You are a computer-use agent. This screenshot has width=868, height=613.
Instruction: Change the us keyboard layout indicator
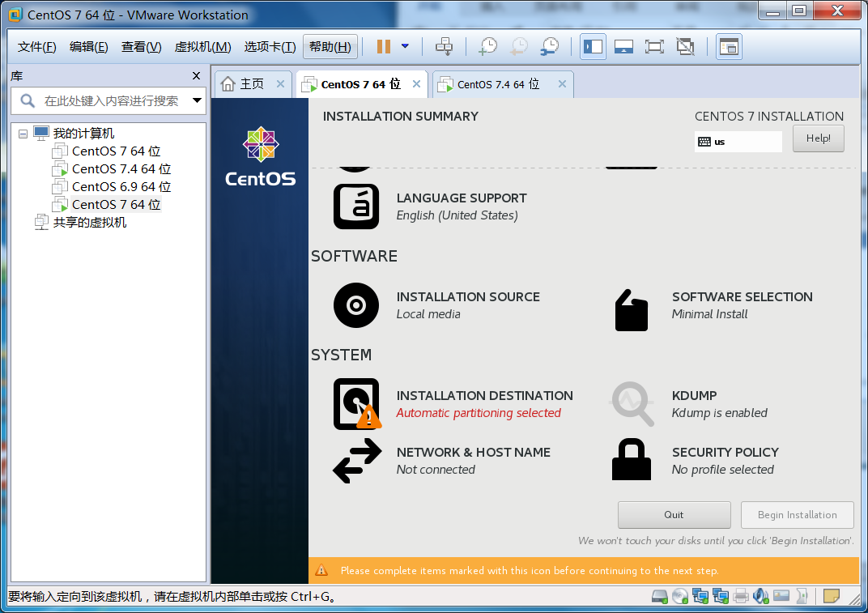738,141
